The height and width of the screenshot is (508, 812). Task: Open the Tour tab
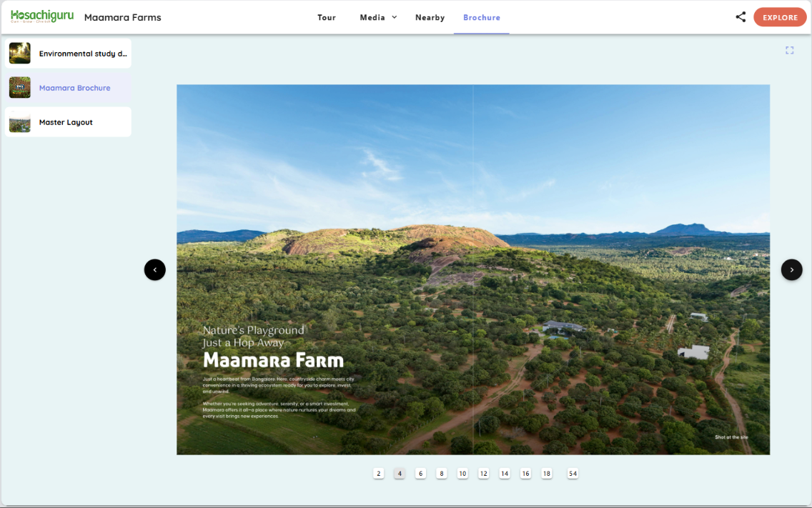coord(326,18)
